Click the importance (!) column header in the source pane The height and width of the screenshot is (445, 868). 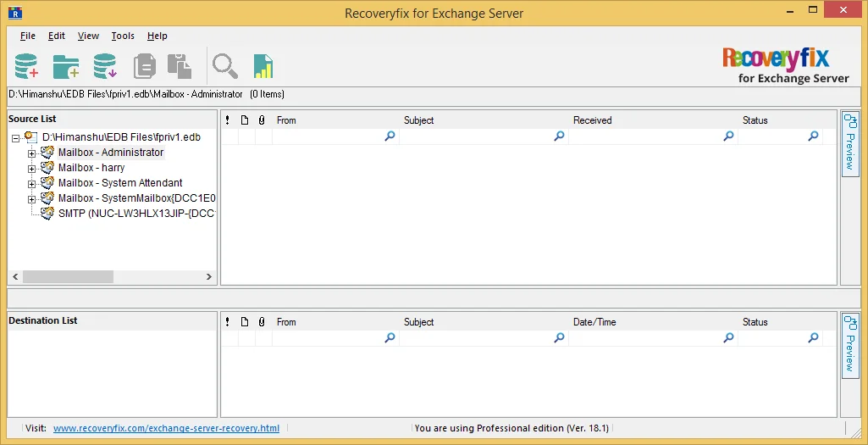[228, 120]
